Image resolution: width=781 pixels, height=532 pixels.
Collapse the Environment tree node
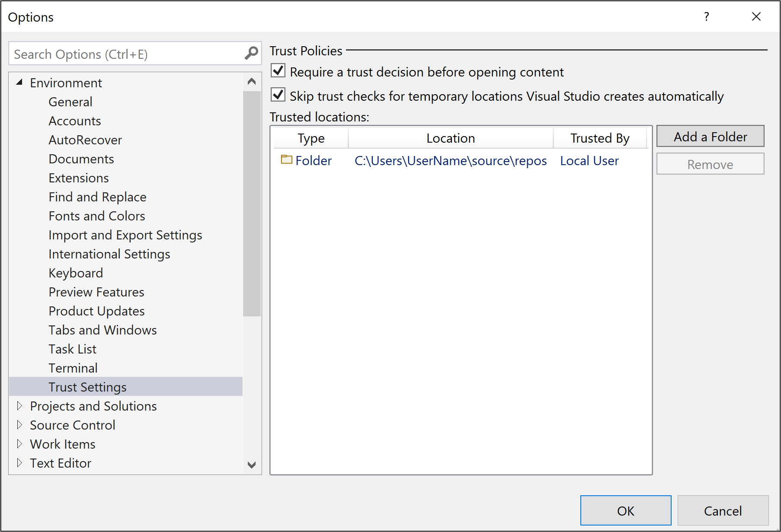tap(19, 82)
